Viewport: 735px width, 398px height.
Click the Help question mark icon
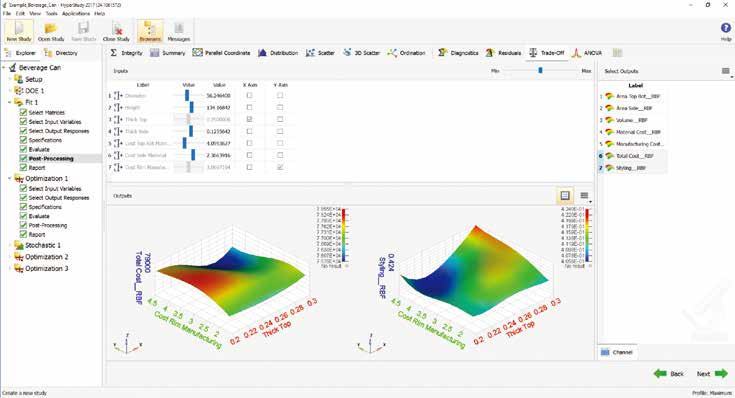coord(726,28)
